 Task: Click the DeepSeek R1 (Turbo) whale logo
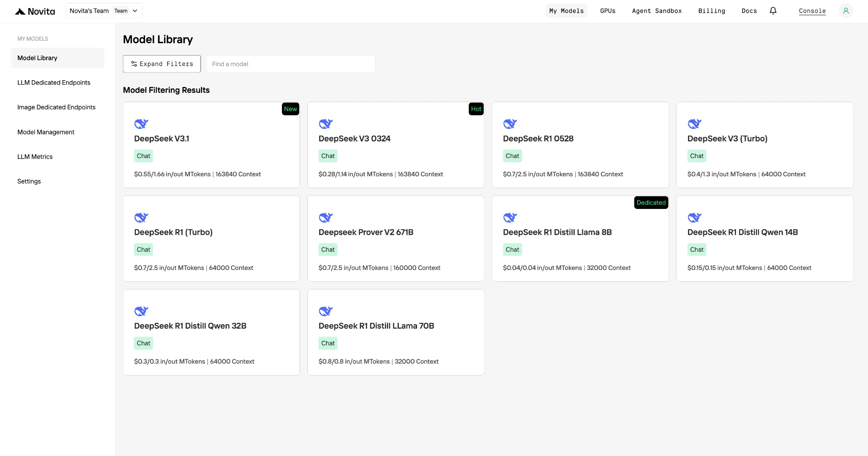pyautogui.click(x=141, y=217)
